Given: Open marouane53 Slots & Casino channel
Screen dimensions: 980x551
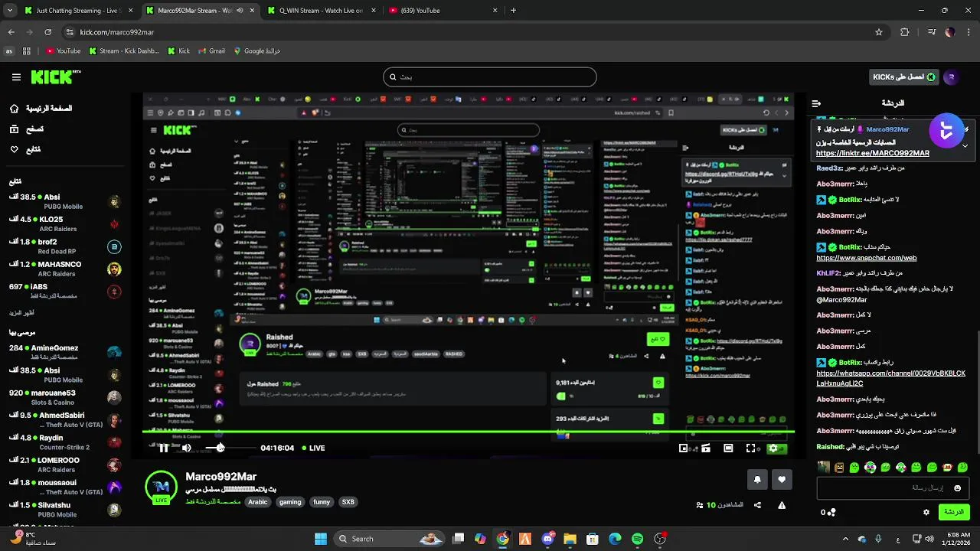Looking at the screenshot, I should (x=65, y=397).
